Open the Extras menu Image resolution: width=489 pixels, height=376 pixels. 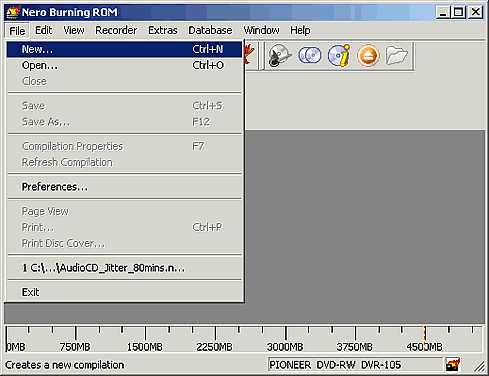pos(163,30)
